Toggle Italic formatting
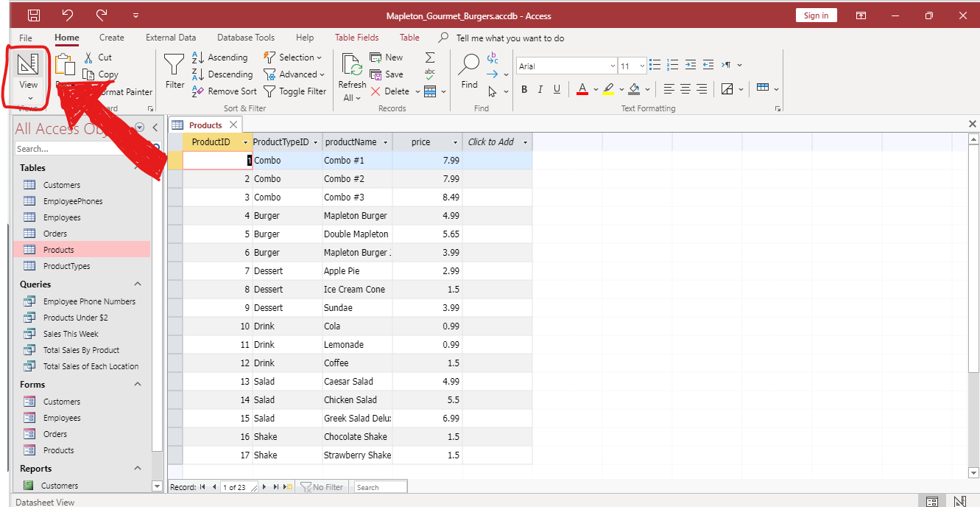This screenshot has height=507, width=980. [x=540, y=89]
